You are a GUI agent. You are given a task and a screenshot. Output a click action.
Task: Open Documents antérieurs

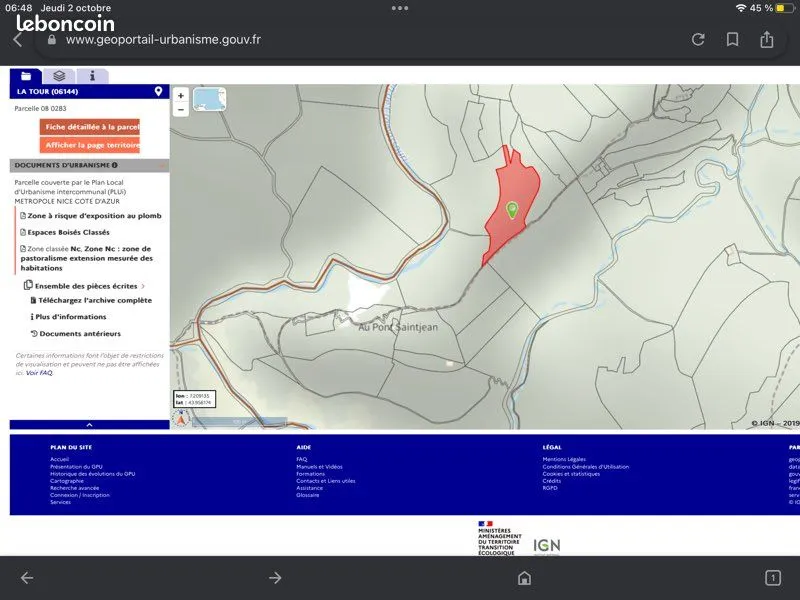(x=76, y=334)
